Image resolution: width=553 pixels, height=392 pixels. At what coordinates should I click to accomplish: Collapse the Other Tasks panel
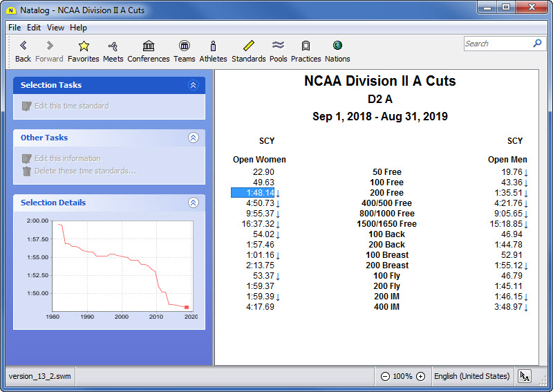click(x=194, y=138)
